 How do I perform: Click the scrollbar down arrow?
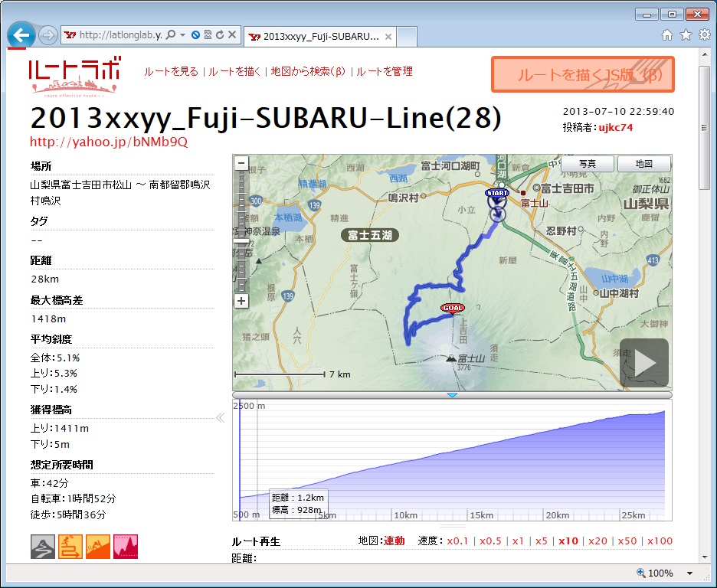(x=704, y=557)
